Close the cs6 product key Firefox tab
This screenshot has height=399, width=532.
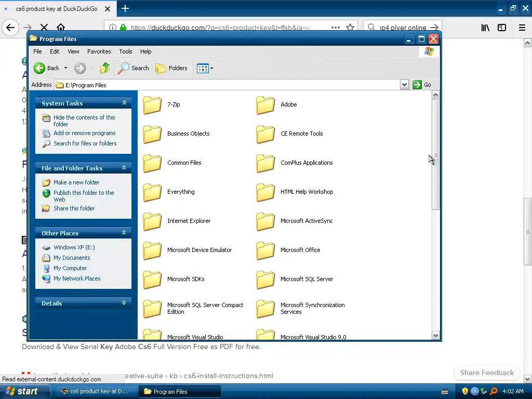(108, 9)
